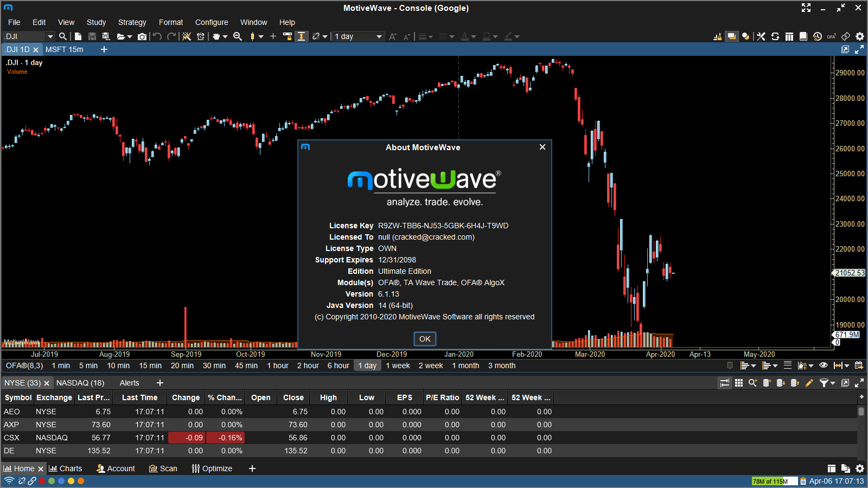Open the crossed tools icon in the toolbar
This screenshot has width=868, height=488.
pos(761,36)
